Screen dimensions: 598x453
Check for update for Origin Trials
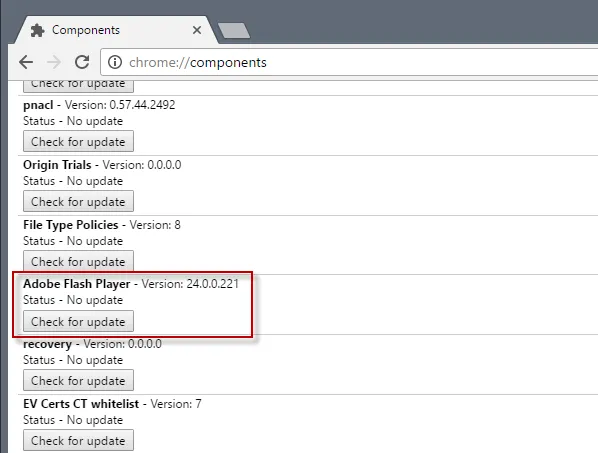78,201
